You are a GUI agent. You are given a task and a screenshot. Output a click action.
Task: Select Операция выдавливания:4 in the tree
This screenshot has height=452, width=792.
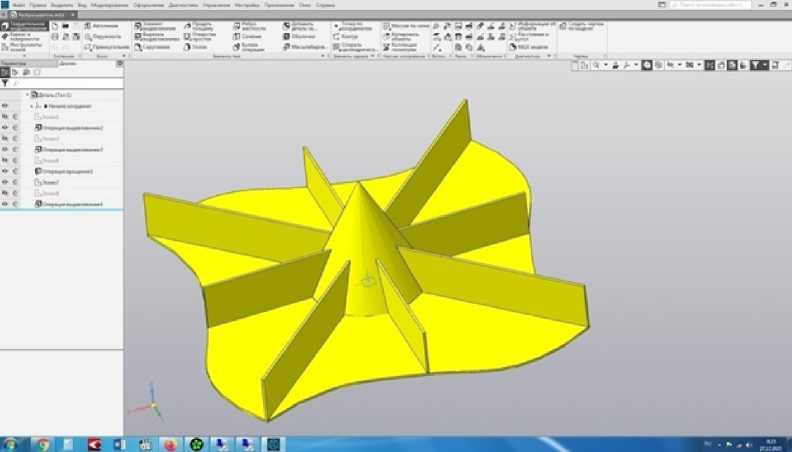(72, 204)
